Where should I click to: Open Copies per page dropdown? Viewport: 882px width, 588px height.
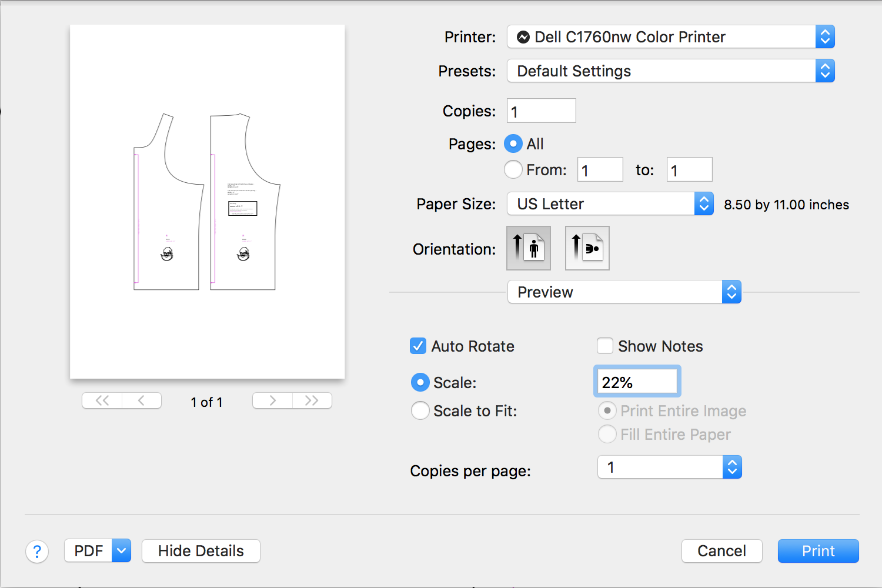click(670, 467)
